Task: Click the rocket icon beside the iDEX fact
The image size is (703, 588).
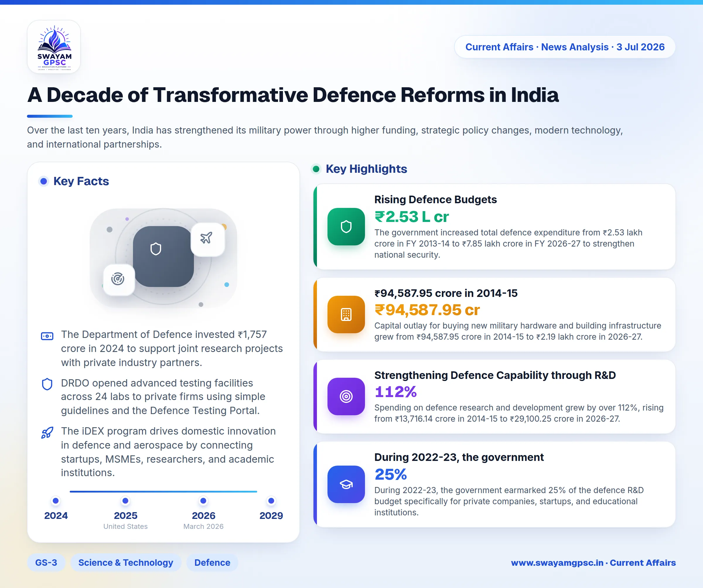Action: pos(47,433)
